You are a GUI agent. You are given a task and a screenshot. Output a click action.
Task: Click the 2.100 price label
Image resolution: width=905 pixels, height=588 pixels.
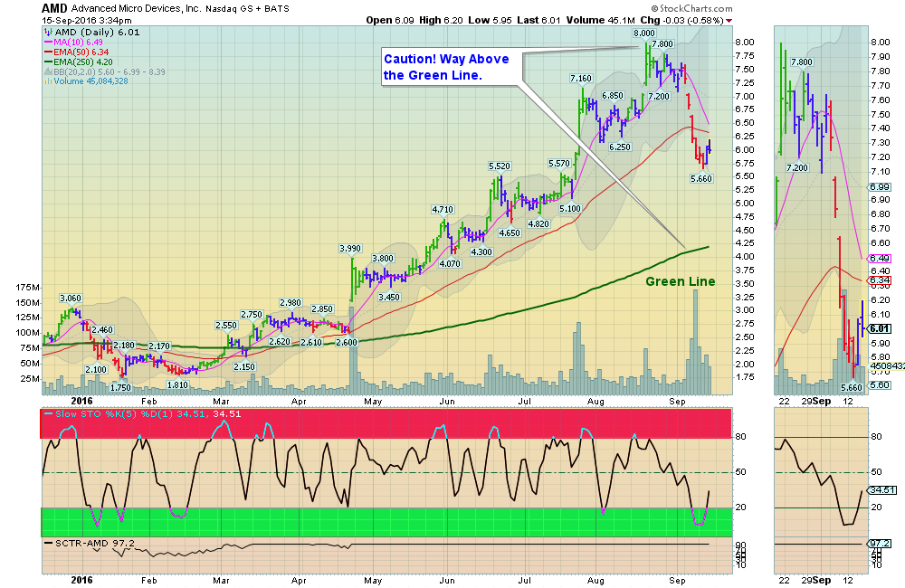pos(96,370)
